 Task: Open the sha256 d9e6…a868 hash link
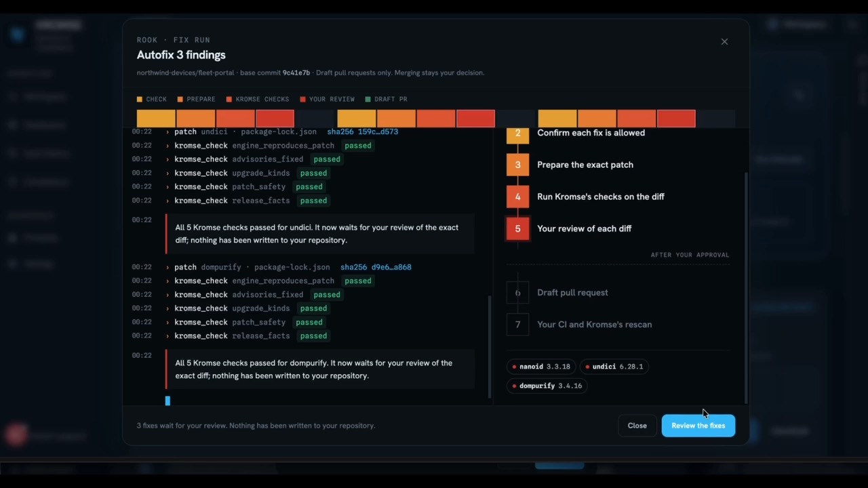(x=376, y=267)
